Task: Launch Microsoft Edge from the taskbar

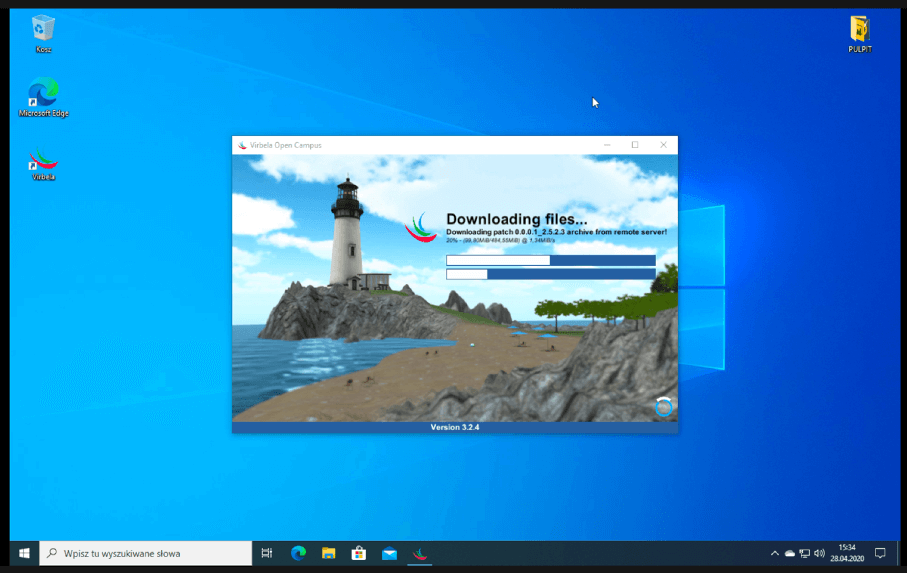Action: tap(297, 553)
